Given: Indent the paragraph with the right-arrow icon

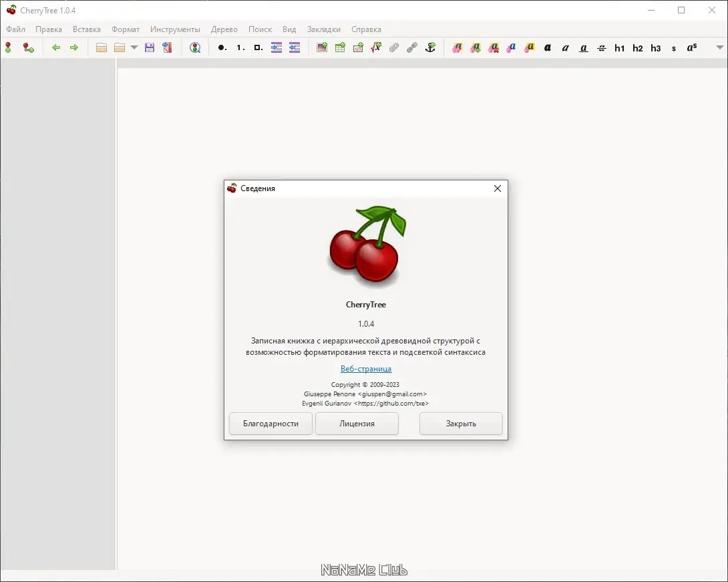Looking at the screenshot, I should pos(277,47).
